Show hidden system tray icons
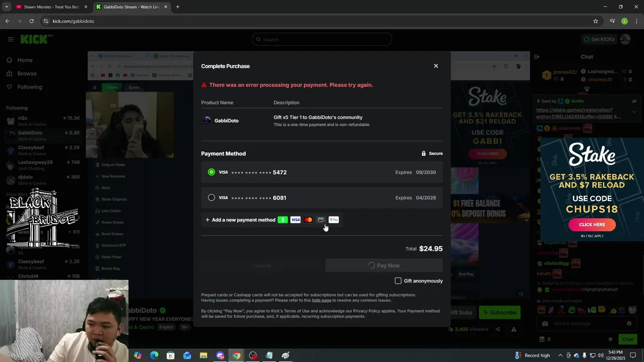644x362 pixels. pos(560,355)
